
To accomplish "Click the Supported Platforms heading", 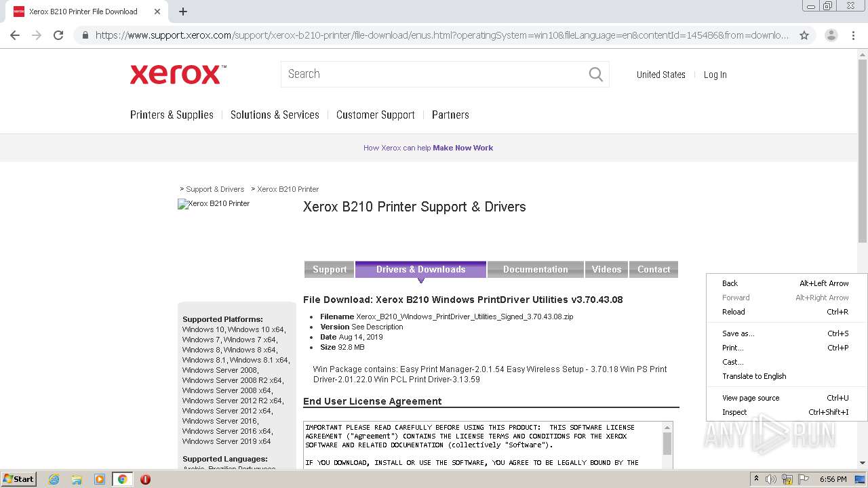I will (222, 319).
